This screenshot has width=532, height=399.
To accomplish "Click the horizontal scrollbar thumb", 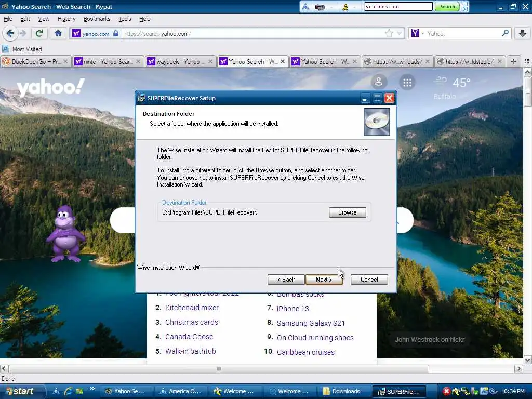I will pyautogui.click(x=219, y=369).
